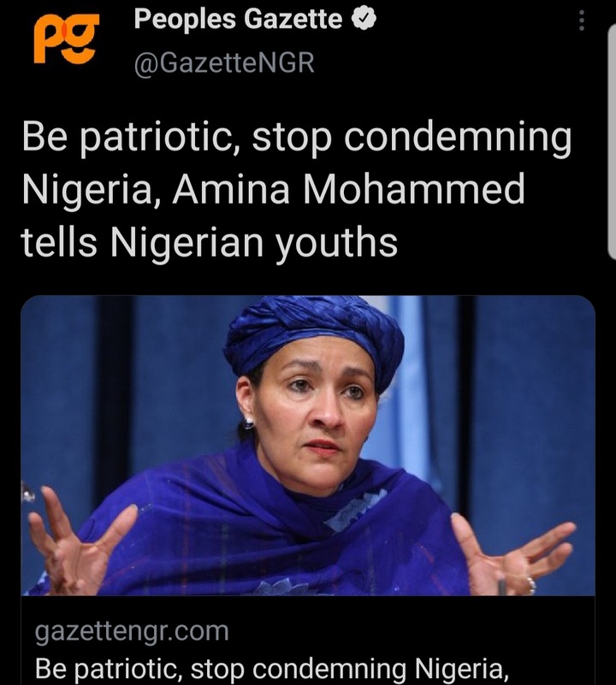Image resolution: width=616 pixels, height=685 pixels.
Task: Click the 'tells Nigerian youths' text line
Action: click(210, 243)
